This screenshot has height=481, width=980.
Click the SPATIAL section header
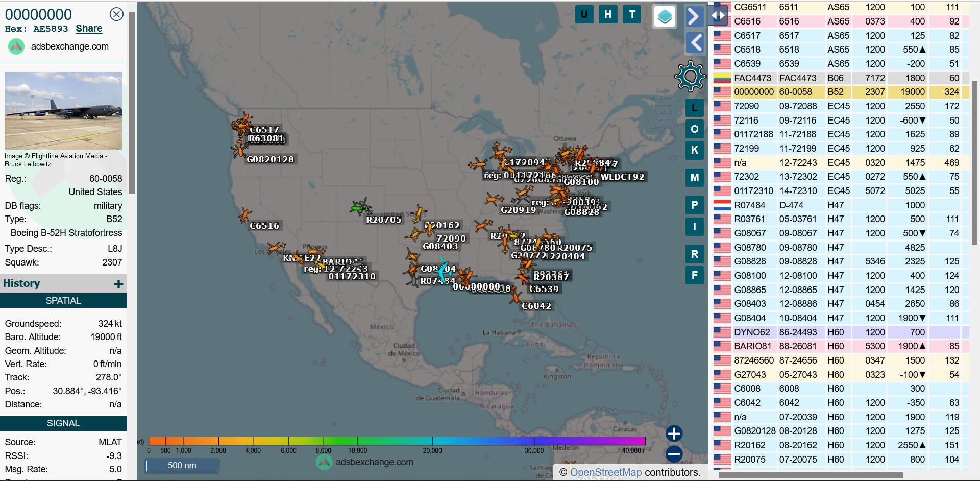63,301
